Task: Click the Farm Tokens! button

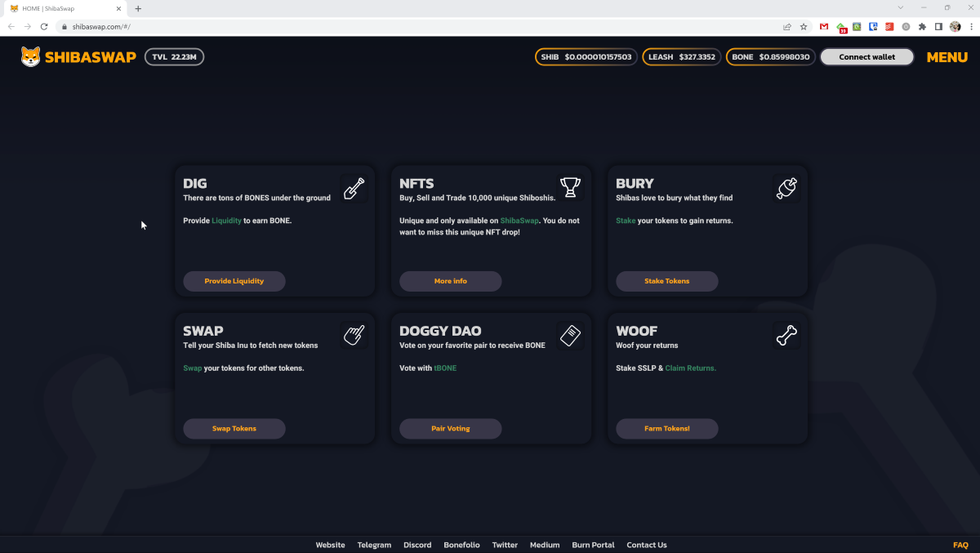Action: pos(667,428)
